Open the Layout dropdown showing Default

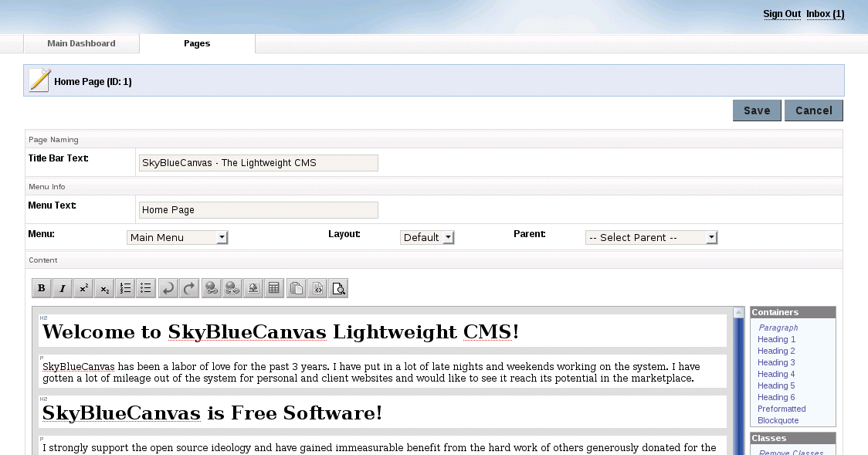pyautogui.click(x=427, y=237)
